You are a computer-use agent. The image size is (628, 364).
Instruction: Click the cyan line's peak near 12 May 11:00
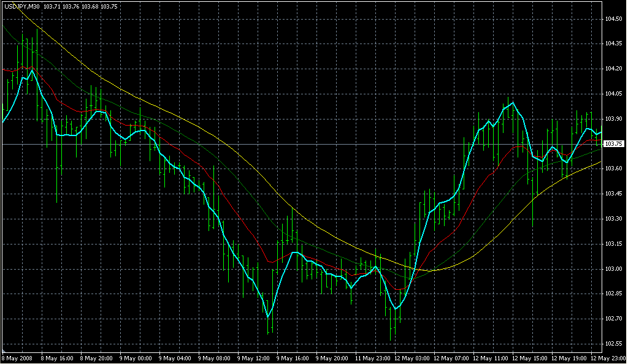pyautogui.click(x=512, y=103)
